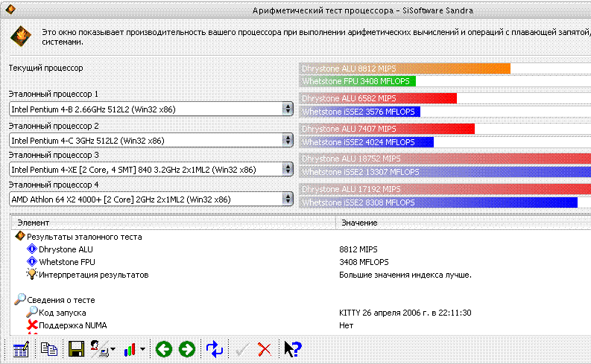Click the Dhrystone ALU 17192 MIPS bar
The height and width of the screenshot is (364, 591).
click(445, 189)
